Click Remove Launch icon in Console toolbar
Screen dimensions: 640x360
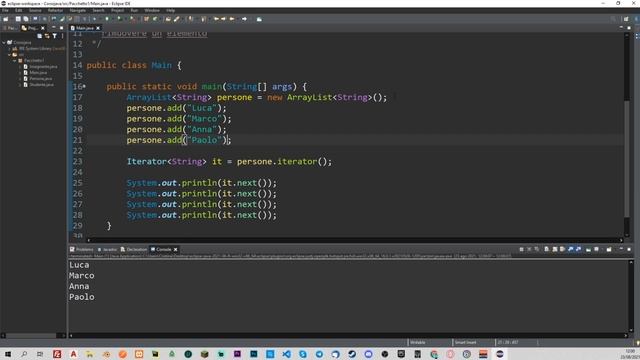pyautogui.click(x=529, y=249)
